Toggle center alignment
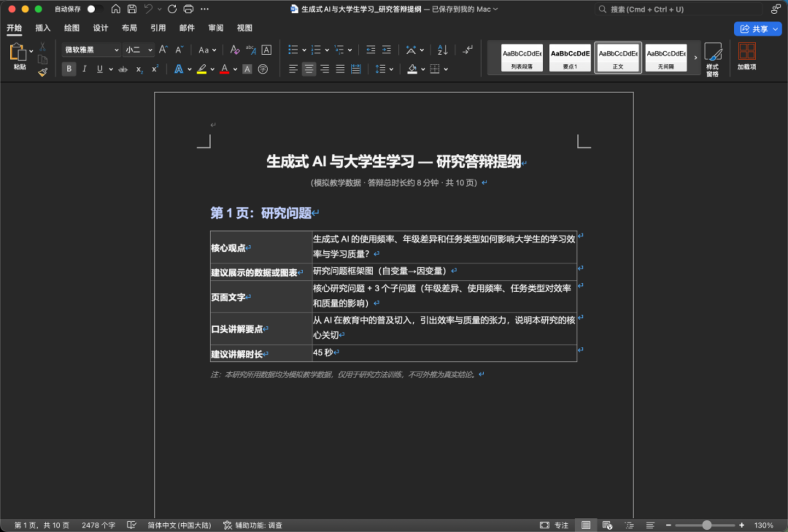 tap(309, 69)
